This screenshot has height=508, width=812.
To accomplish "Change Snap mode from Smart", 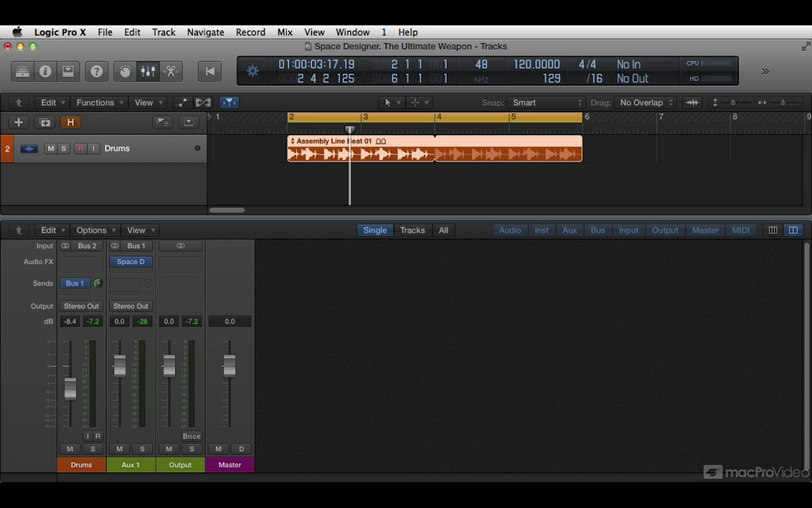I will 546,102.
